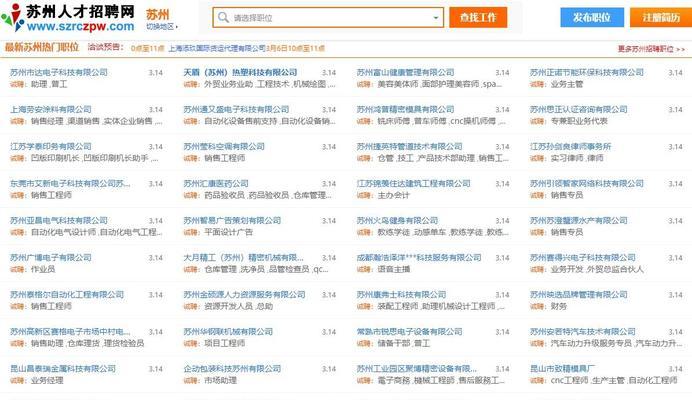Open 大月精工（苏州）精密机械 listing
The image size is (692, 400).
[243, 258]
